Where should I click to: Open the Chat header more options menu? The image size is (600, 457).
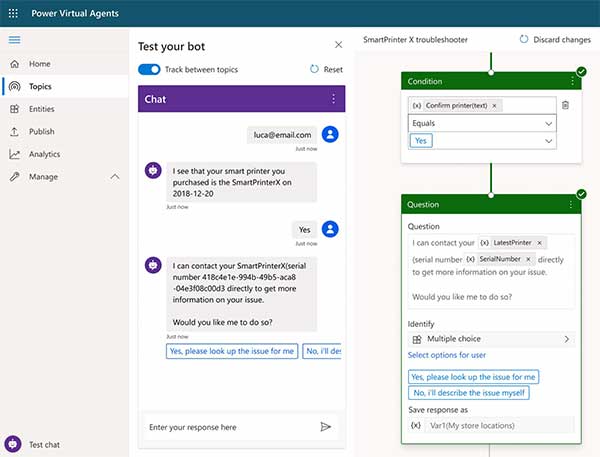[333, 99]
